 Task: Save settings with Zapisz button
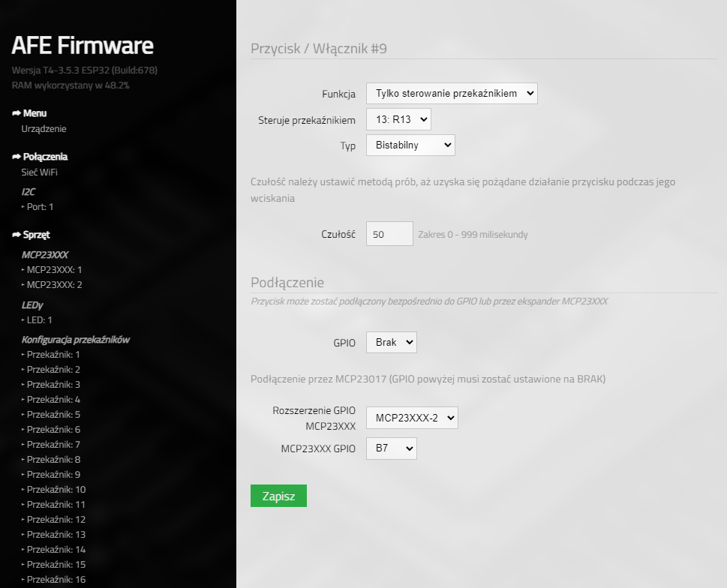tap(278, 496)
